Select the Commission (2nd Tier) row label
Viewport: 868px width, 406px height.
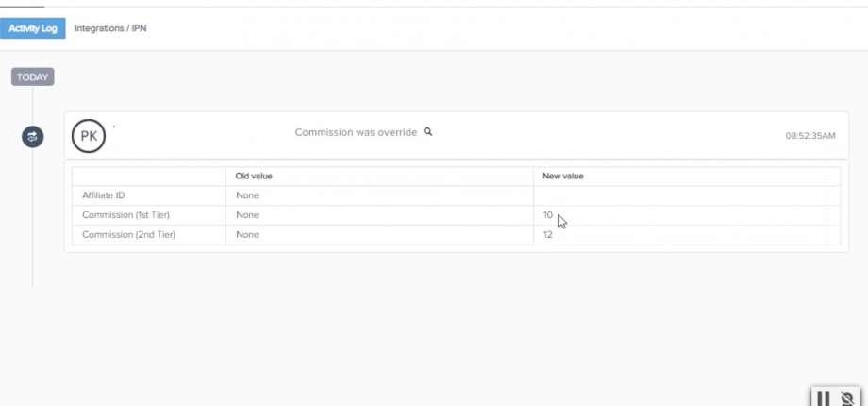point(128,235)
